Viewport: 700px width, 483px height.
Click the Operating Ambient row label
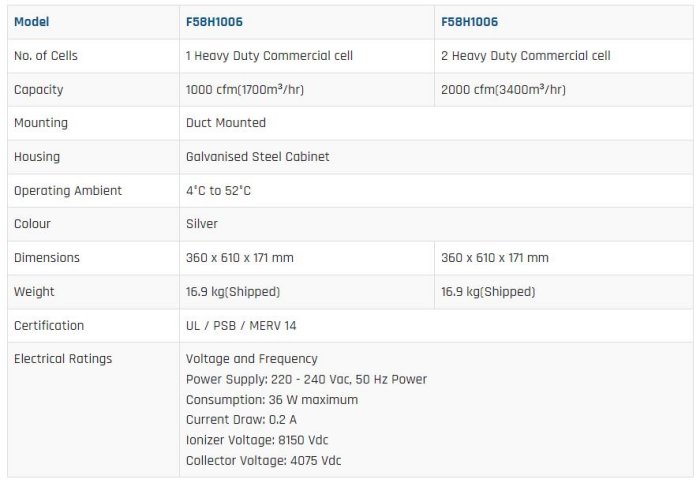(x=68, y=191)
